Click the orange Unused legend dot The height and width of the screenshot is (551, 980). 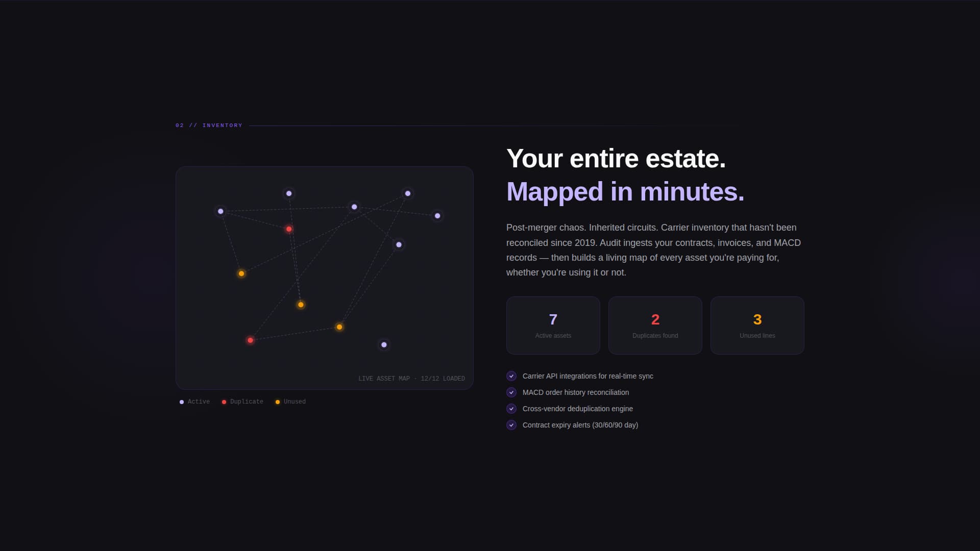coord(278,402)
